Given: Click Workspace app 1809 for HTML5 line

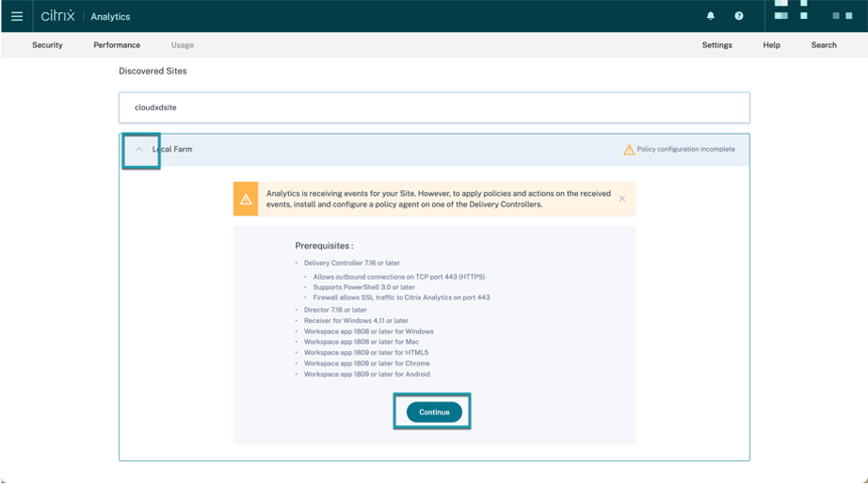Looking at the screenshot, I should pos(366,352).
